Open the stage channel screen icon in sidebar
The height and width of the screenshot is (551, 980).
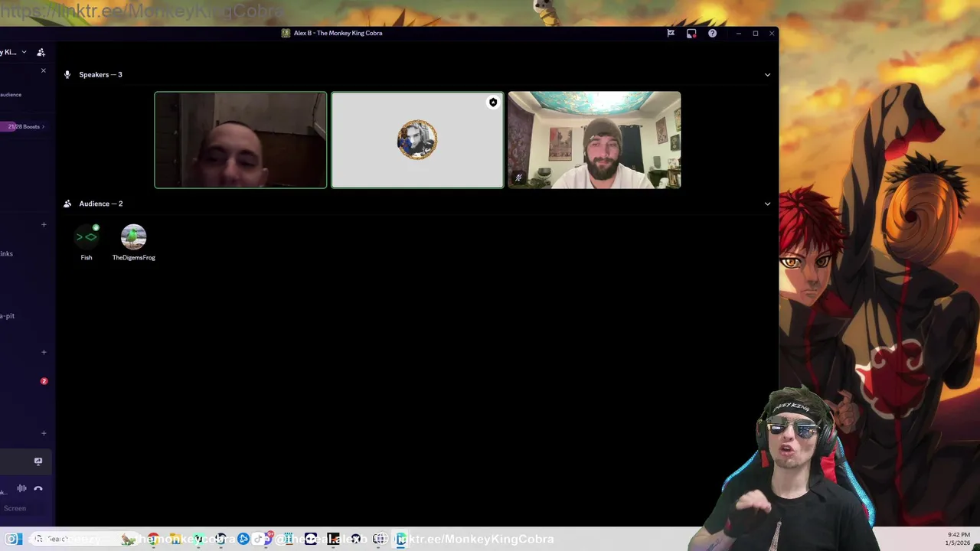tap(38, 461)
